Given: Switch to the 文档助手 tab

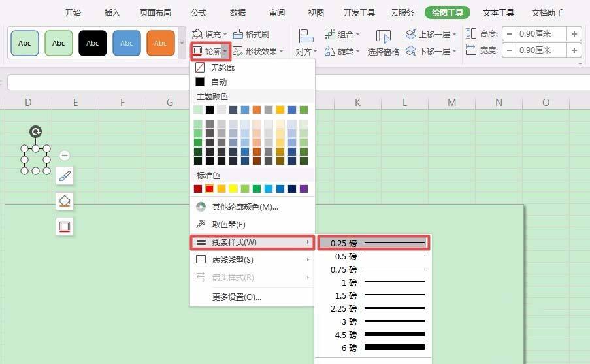Looking at the screenshot, I should coord(547,13).
